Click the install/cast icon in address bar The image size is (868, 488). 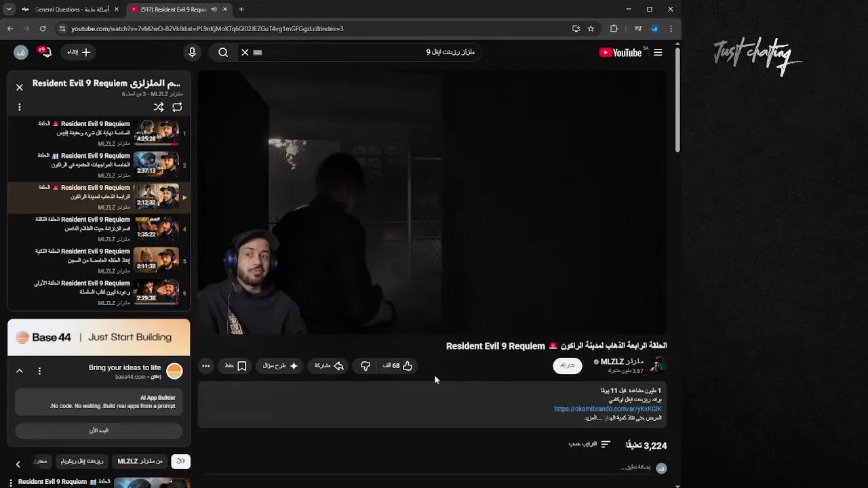point(576,28)
